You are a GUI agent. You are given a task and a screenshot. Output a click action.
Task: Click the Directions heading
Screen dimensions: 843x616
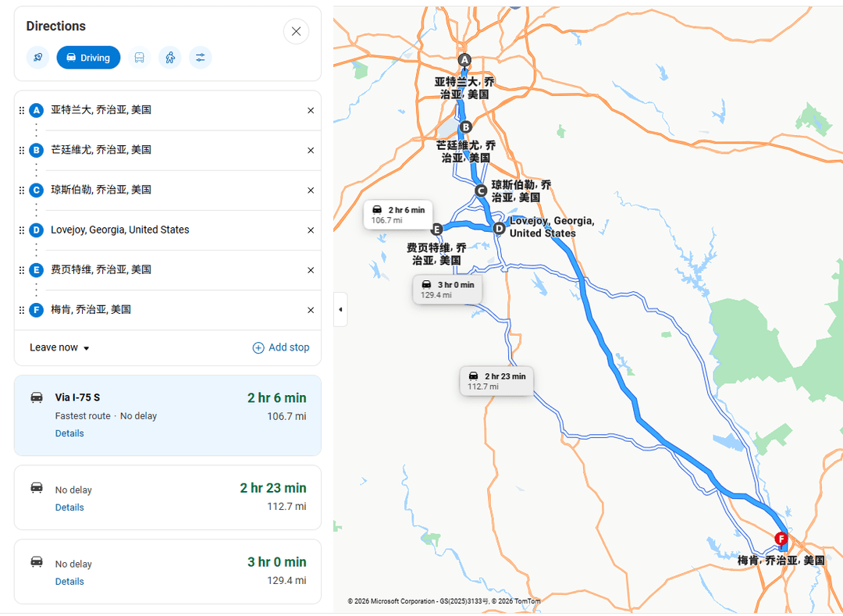56,26
